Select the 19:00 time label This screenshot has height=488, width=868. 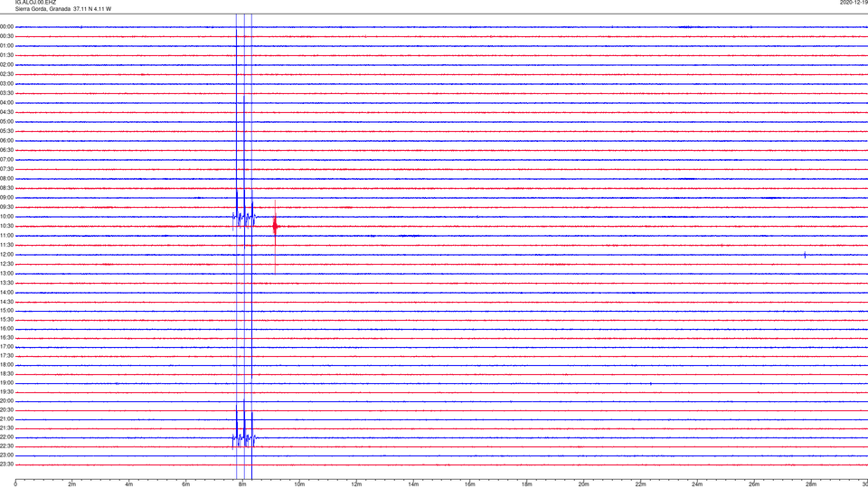(x=6, y=383)
